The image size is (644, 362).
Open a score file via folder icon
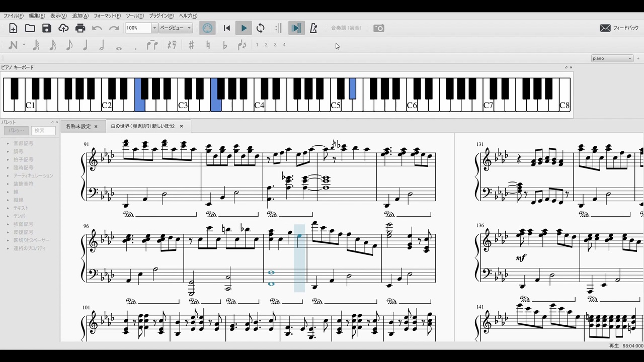click(x=30, y=28)
